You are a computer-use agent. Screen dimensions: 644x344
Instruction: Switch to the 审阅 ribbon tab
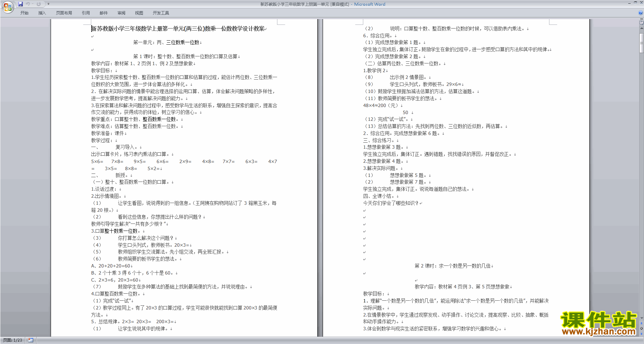pyautogui.click(x=121, y=13)
